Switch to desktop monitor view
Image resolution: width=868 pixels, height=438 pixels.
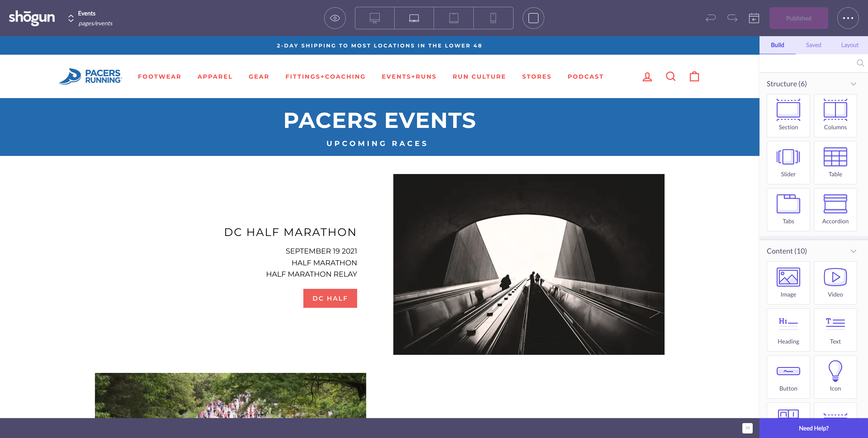coord(375,18)
